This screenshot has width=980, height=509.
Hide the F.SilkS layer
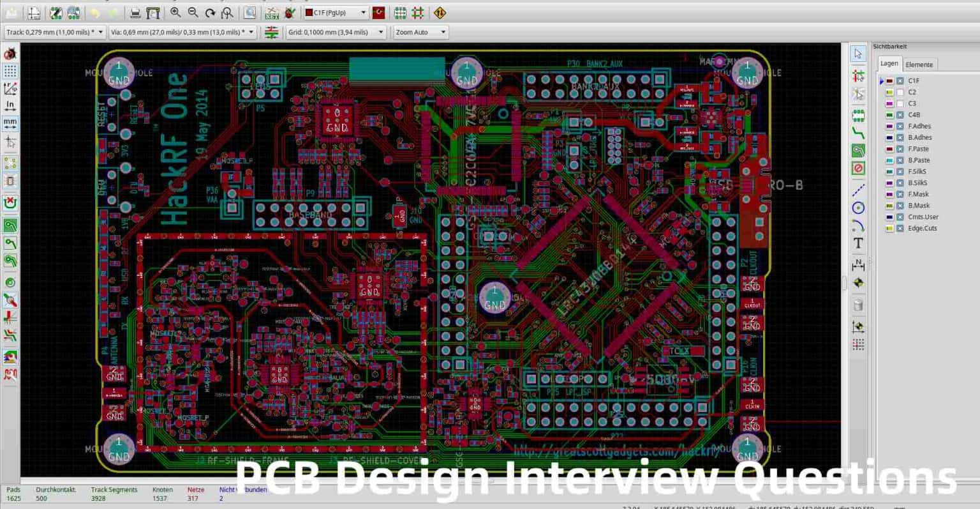[x=899, y=172]
